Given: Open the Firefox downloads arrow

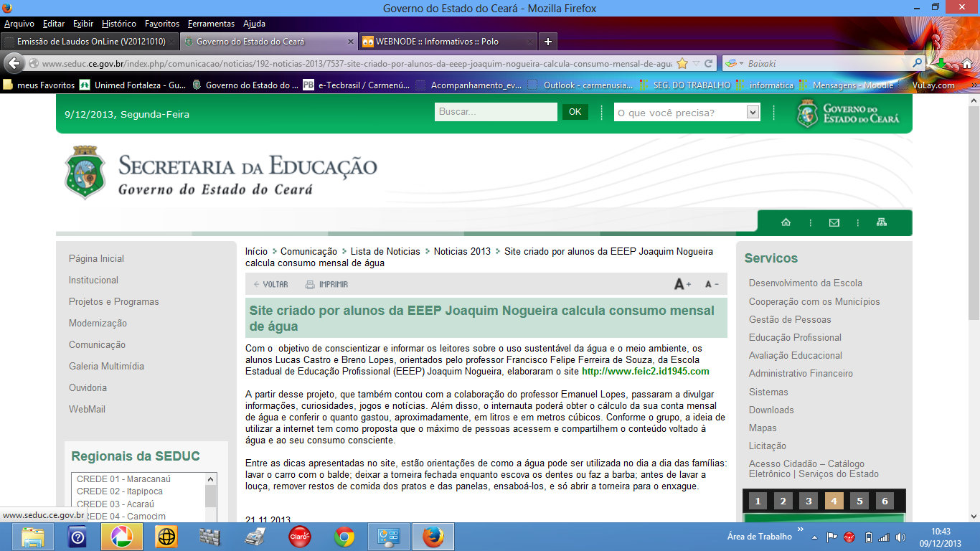Looking at the screenshot, I should pos(941,63).
